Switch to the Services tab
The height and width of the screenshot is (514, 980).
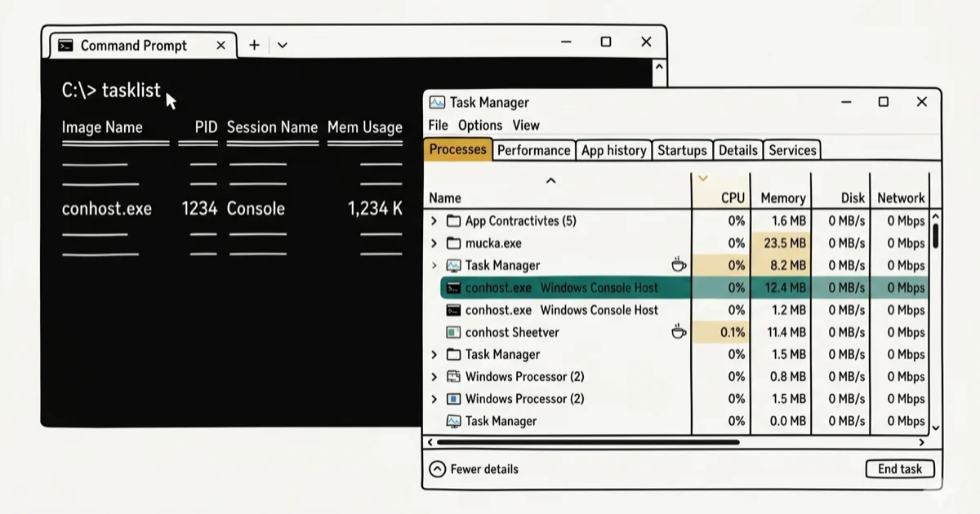(x=792, y=150)
